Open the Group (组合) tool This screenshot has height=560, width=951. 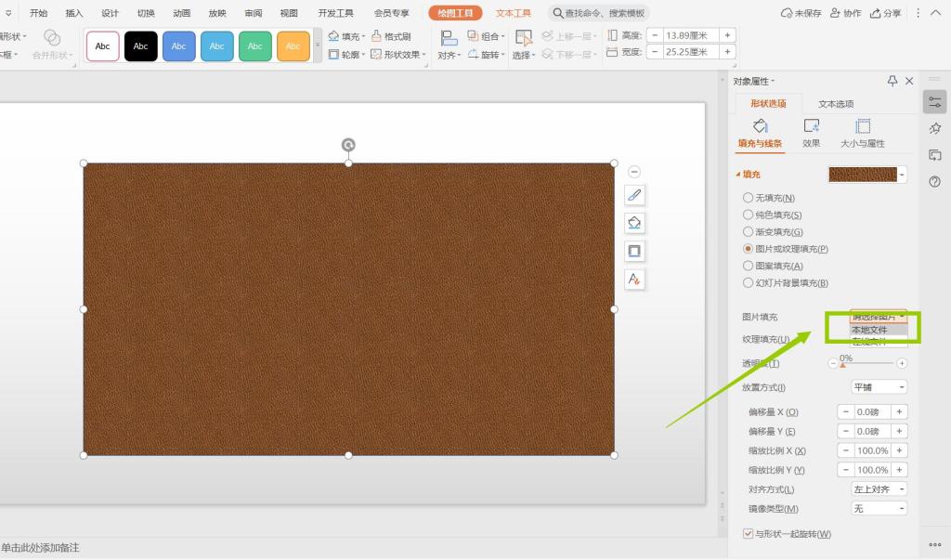coord(486,36)
